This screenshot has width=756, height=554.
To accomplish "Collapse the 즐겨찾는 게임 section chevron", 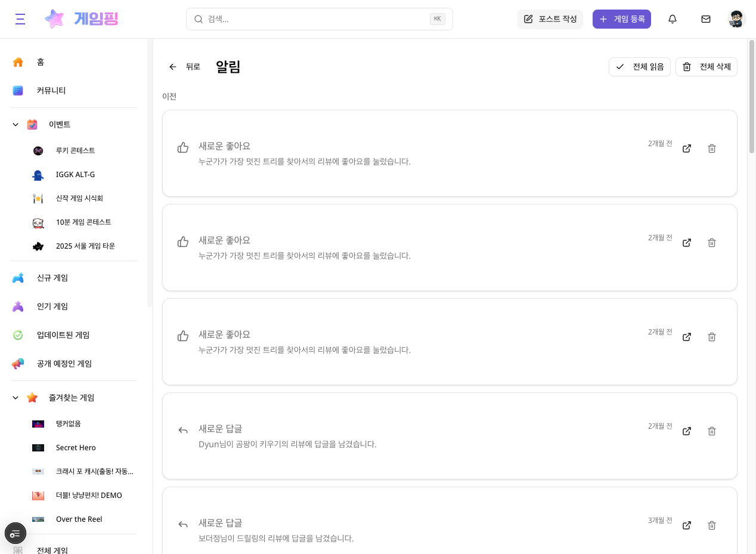I will pyautogui.click(x=15, y=398).
